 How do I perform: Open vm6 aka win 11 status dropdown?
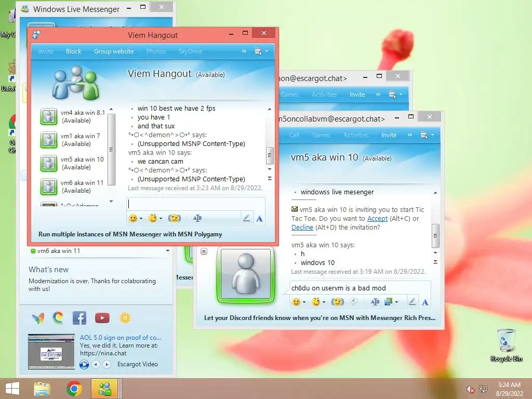click(x=168, y=251)
